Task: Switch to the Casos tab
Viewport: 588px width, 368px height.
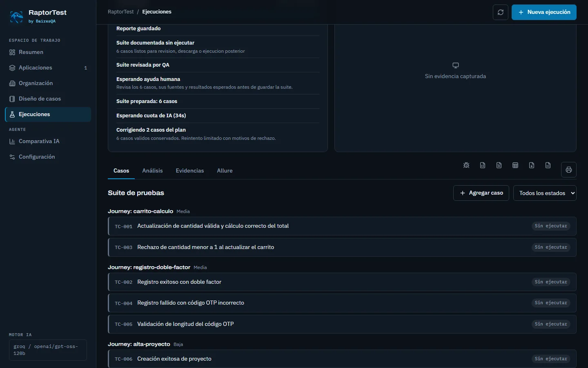Action: click(x=121, y=171)
